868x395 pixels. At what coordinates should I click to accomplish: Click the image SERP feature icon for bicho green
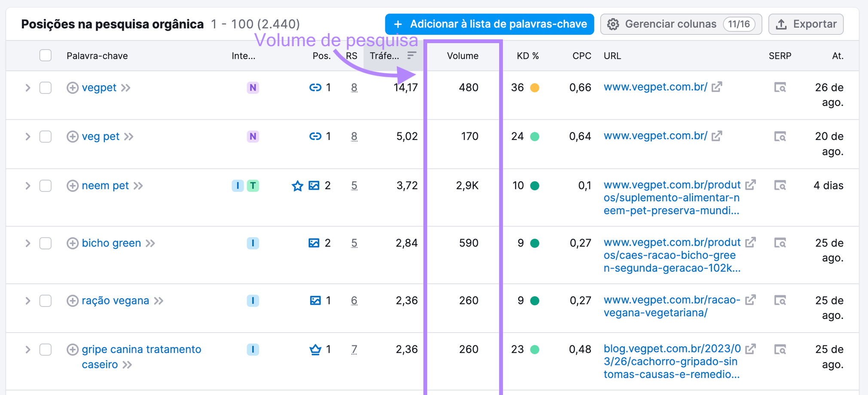(314, 243)
